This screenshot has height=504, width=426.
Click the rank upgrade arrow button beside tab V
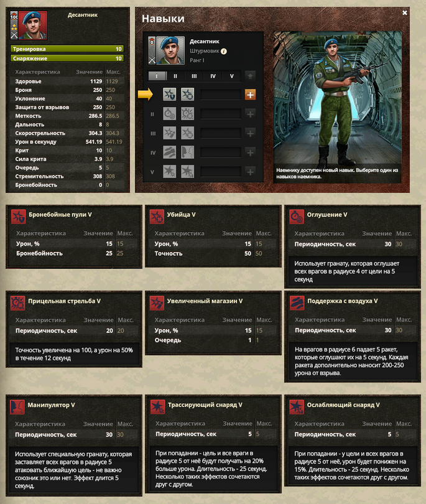click(250, 76)
